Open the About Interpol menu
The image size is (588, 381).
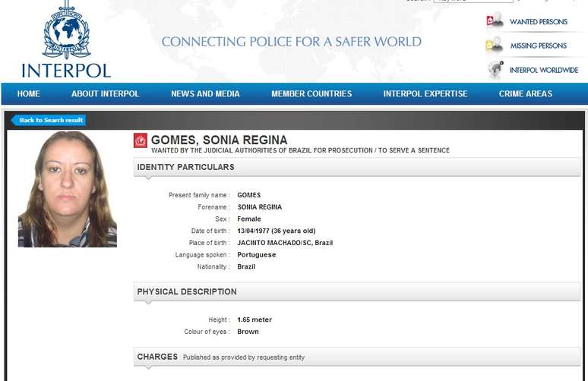click(105, 94)
